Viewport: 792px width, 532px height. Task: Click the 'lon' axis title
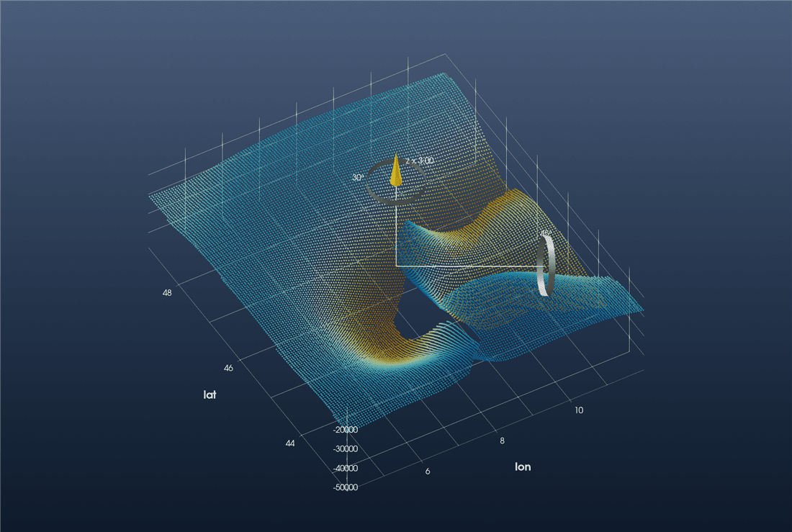(x=523, y=466)
